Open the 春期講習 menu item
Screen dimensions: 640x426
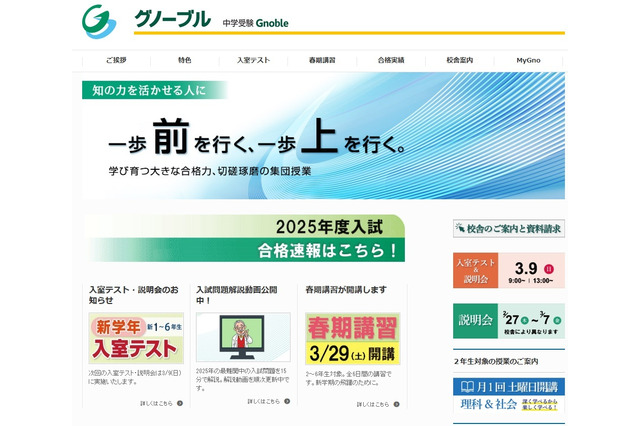tap(322, 60)
